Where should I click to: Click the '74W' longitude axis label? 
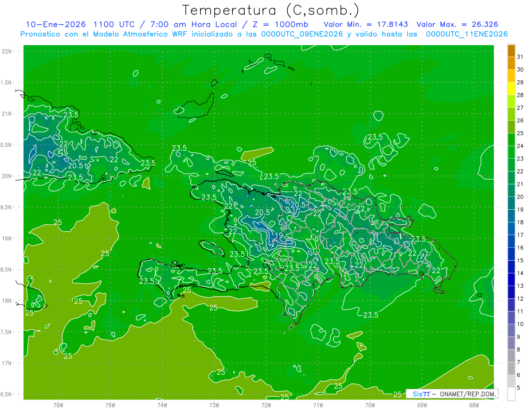pyautogui.click(x=162, y=405)
